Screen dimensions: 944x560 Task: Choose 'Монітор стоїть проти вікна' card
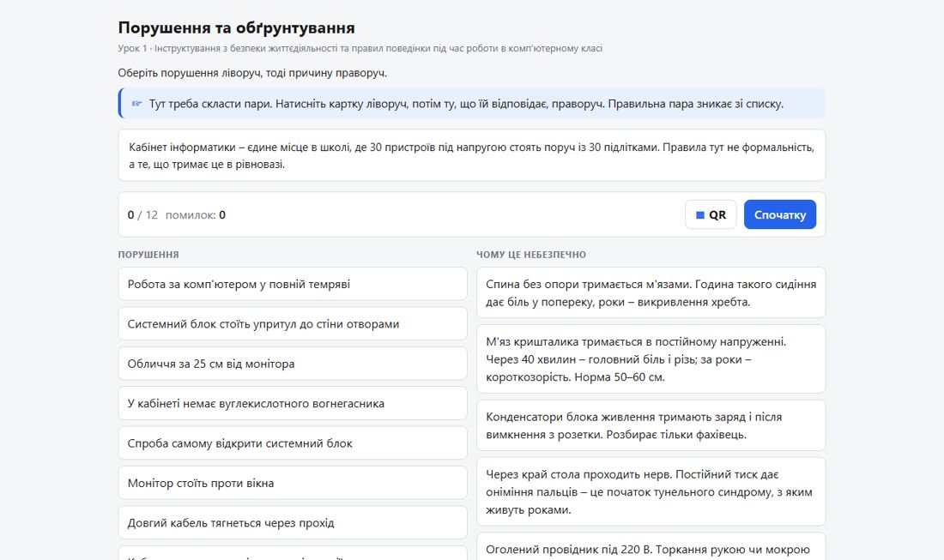pyautogui.click(x=293, y=483)
